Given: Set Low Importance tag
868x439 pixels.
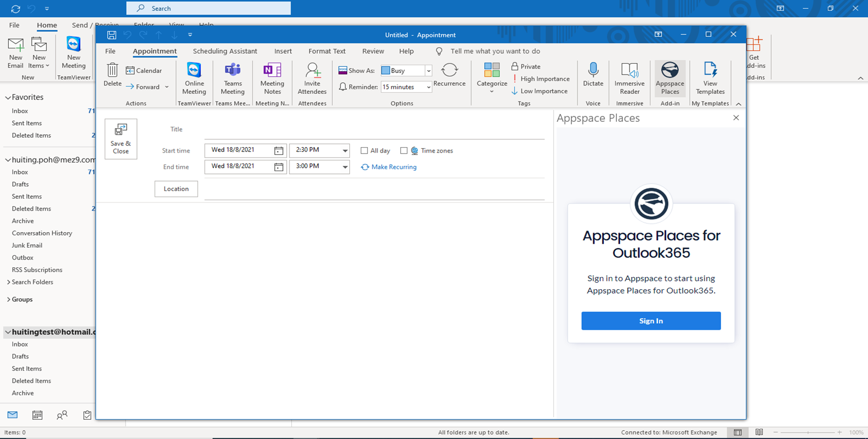Looking at the screenshot, I should click(x=540, y=91).
